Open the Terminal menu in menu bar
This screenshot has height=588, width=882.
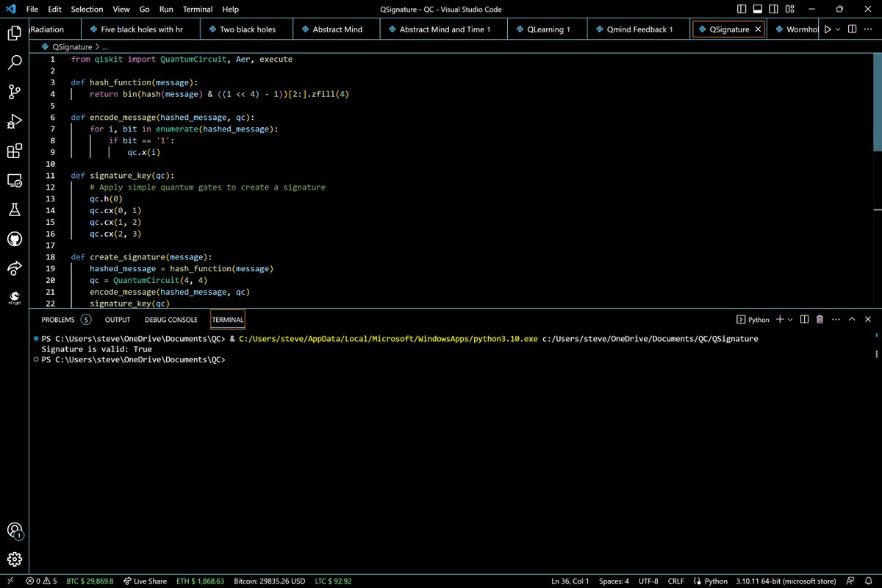(198, 10)
